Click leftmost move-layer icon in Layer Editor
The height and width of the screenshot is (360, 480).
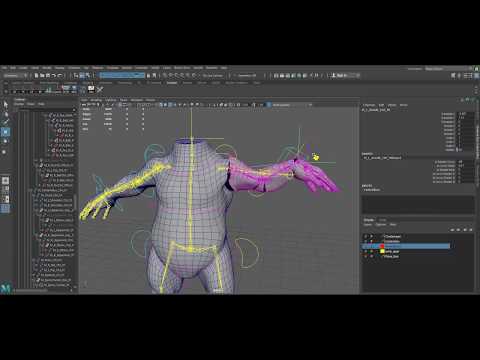click(x=452, y=230)
